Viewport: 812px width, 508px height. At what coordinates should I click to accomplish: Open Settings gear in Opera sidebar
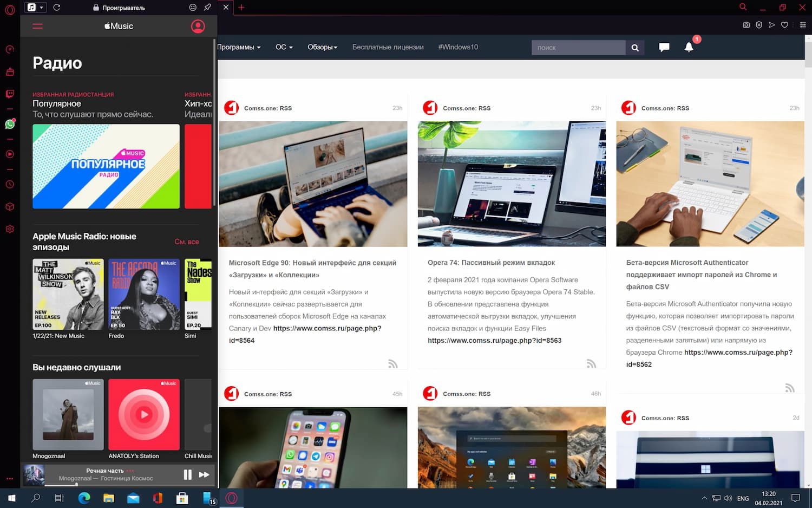[x=10, y=229]
